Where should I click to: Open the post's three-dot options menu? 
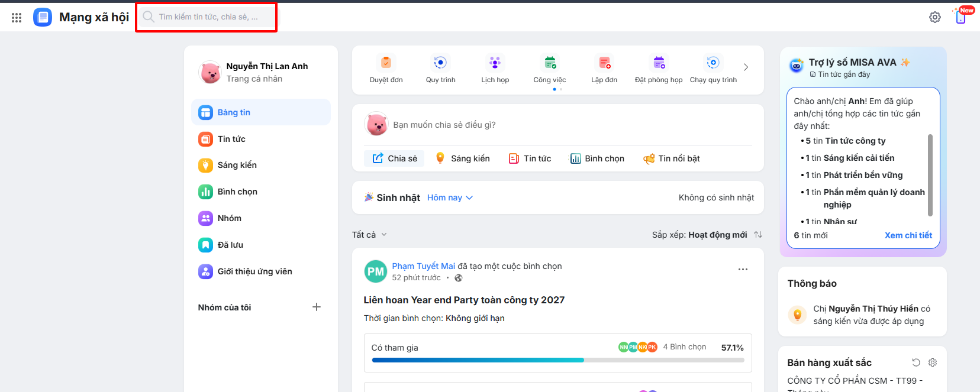tap(743, 269)
